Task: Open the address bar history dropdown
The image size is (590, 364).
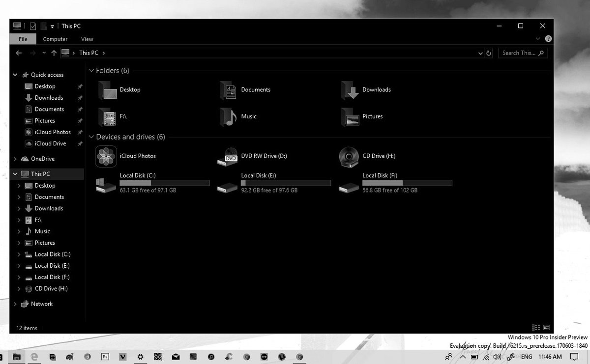Action: (x=480, y=53)
